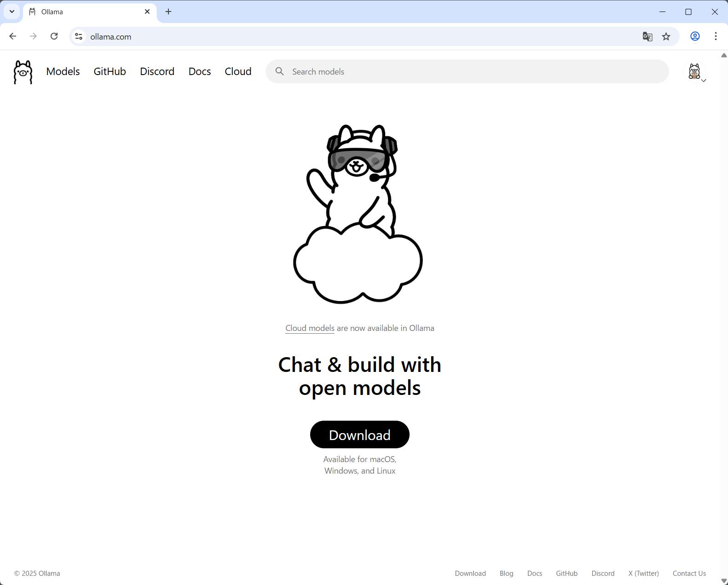The height and width of the screenshot is (585, 728).
Task: Click the Ollama llama logo in header
Action: 23,72
